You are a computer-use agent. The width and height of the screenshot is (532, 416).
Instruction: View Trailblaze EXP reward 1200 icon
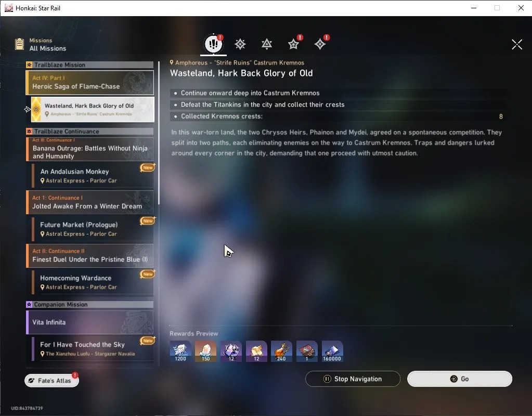pyautogui.click(x=180, y=351)
